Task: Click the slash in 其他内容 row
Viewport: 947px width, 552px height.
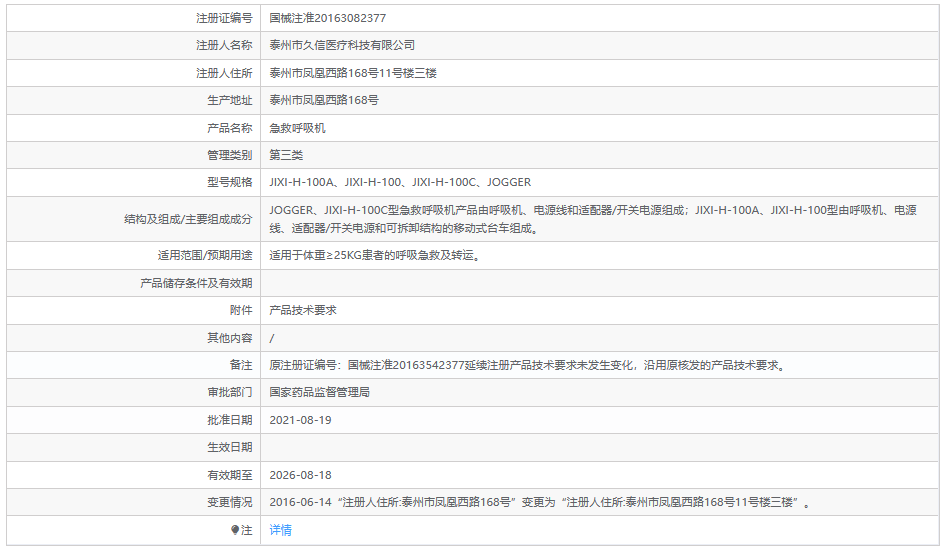Action: tap(272, 338)
